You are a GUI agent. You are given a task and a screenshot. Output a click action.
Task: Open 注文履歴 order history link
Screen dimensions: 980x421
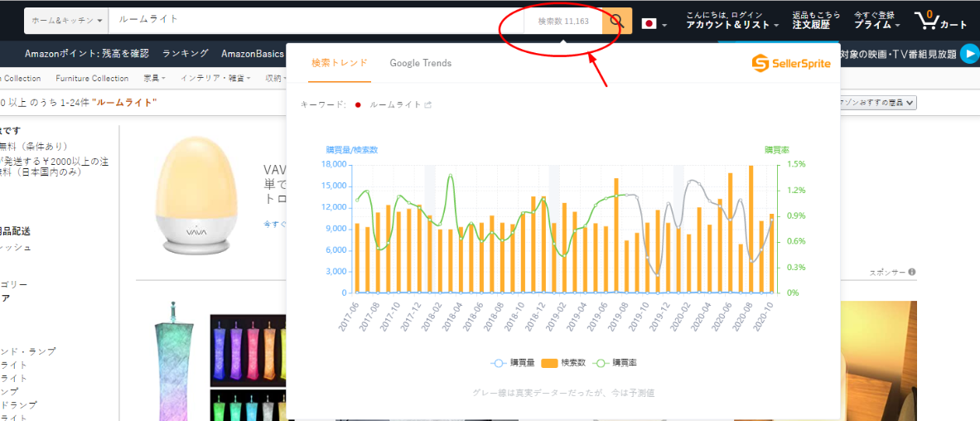(815, 25)
